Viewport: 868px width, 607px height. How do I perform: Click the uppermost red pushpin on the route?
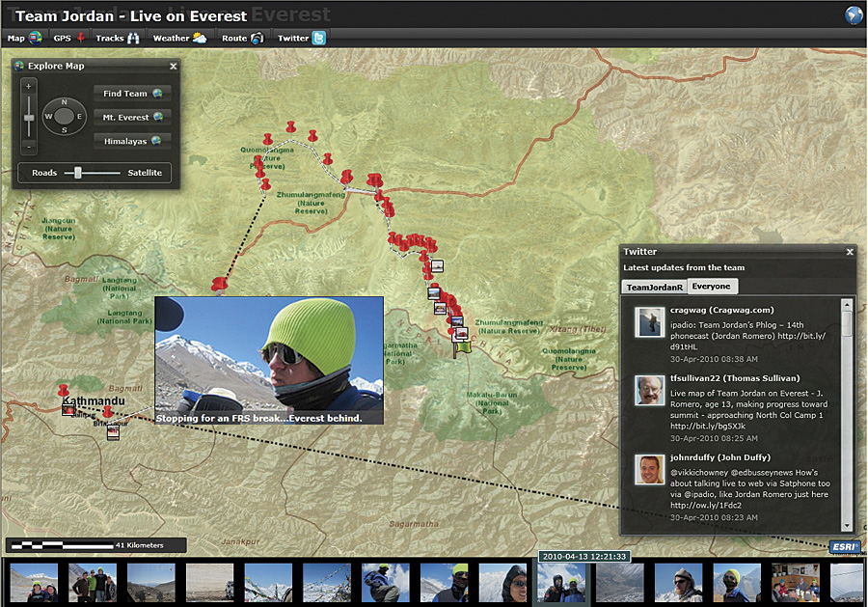290,127
